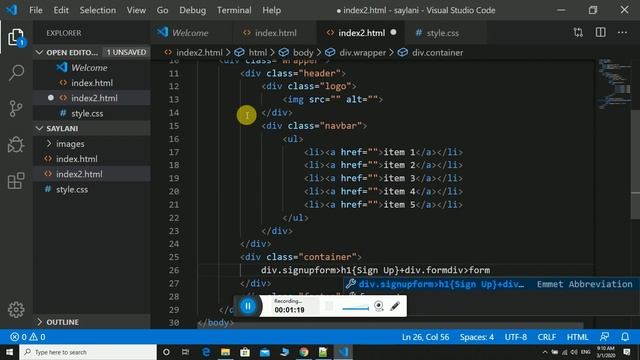The image size is (640, 360).
Task: Switch to the Welcome tab
Action: (190, 33)
